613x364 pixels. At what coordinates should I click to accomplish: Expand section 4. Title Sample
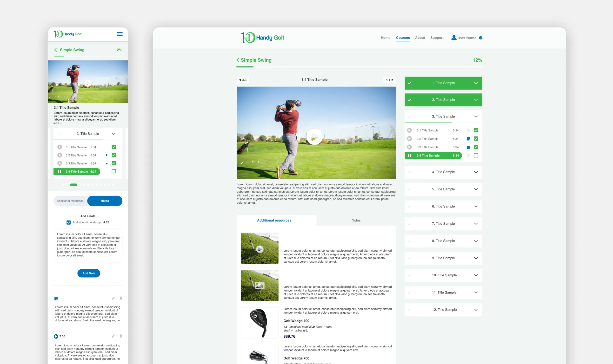click(443, 172)
